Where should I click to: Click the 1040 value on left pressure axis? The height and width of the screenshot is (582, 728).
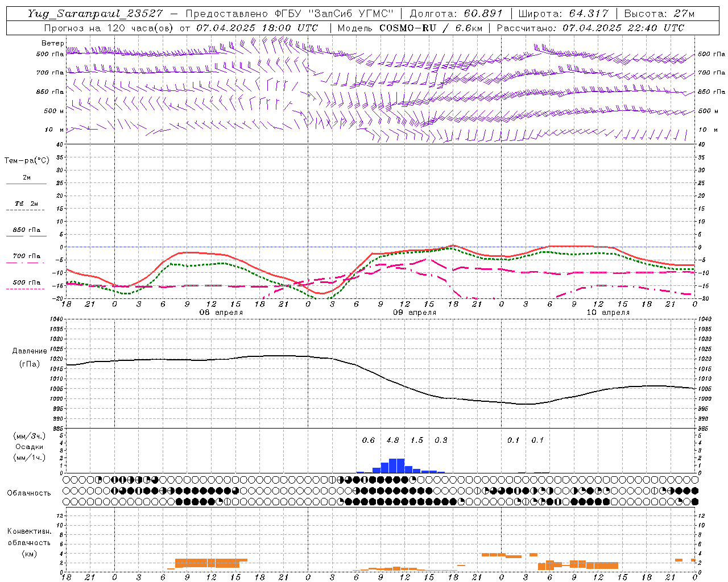pyautogui.click(x=57, y=319)
